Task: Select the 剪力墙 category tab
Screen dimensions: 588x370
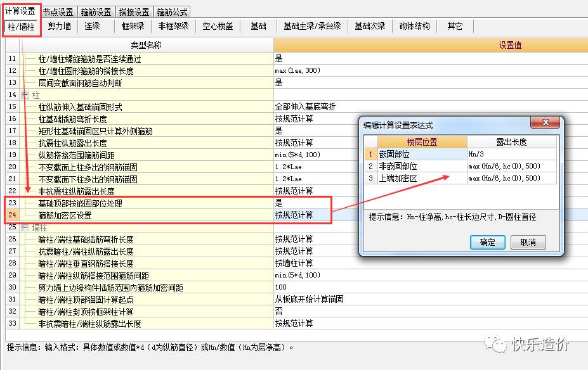Action: (x=60, y=27)
